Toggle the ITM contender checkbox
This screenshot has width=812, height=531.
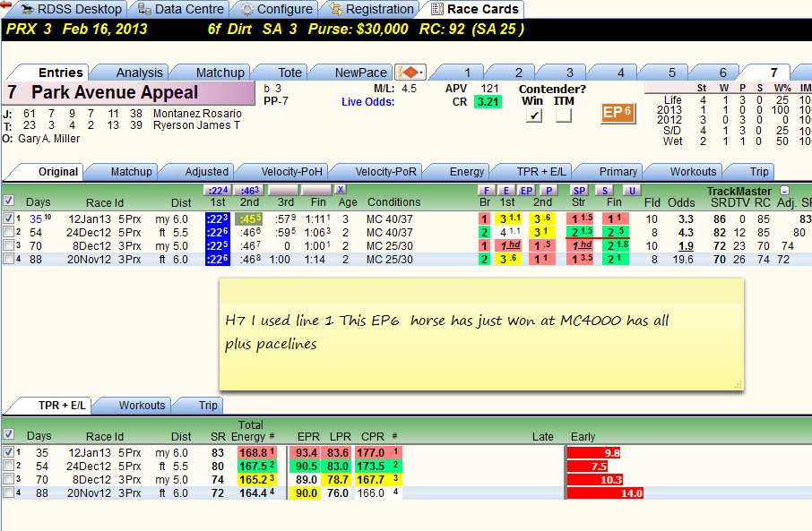[x=564, y=116]
